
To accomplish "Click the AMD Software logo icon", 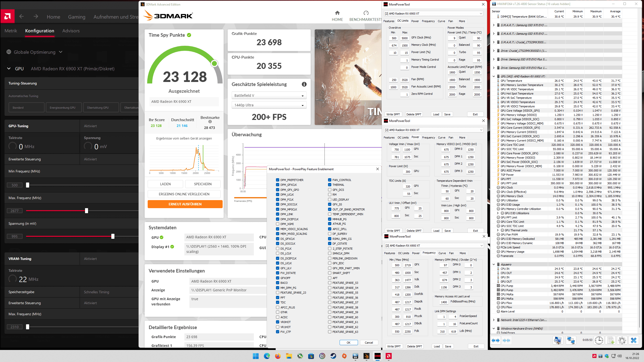I will pyautogui.click(x=7, y=17).
